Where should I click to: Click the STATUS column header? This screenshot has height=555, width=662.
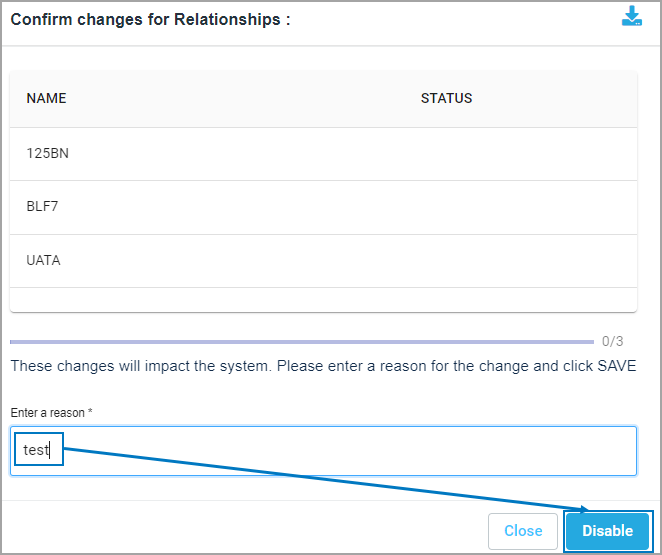(446, 99)
